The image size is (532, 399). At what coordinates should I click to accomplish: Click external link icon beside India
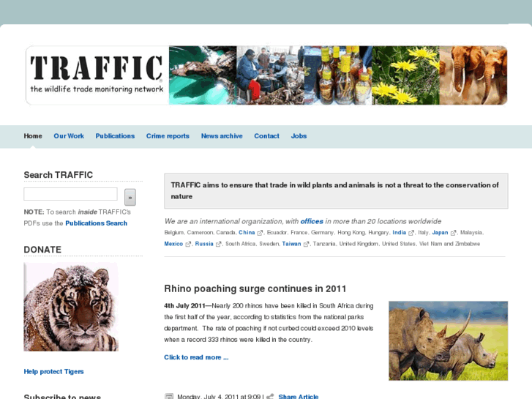tap(411, 233)
